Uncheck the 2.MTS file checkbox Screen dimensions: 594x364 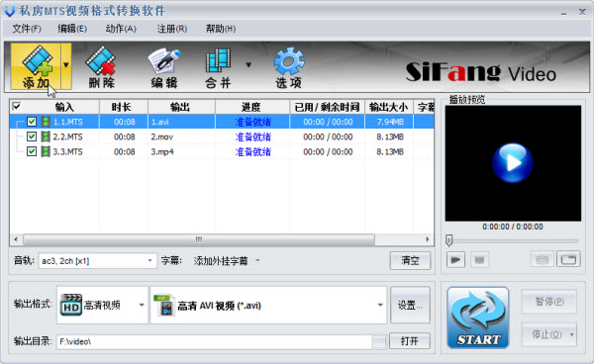[32, 136]
